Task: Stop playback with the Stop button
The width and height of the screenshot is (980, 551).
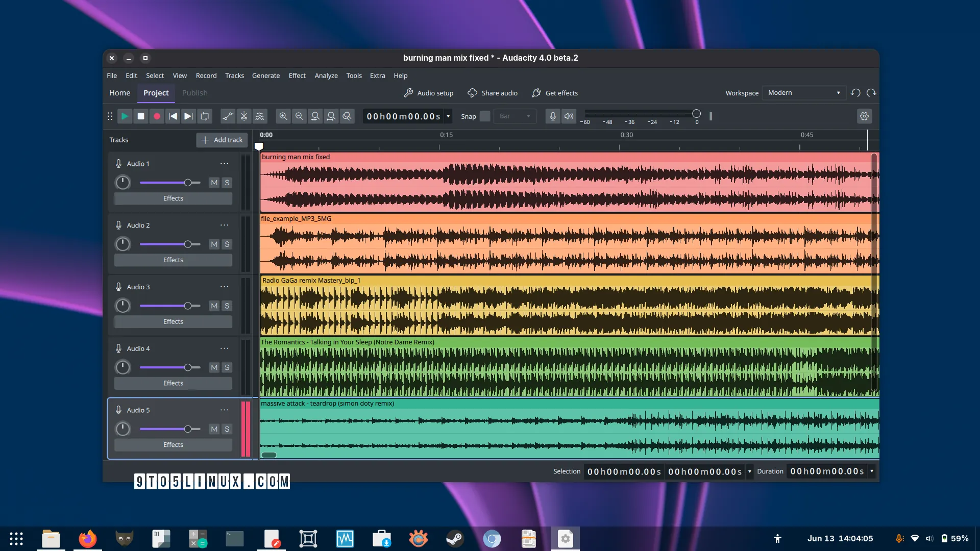Action: [141, 116]
